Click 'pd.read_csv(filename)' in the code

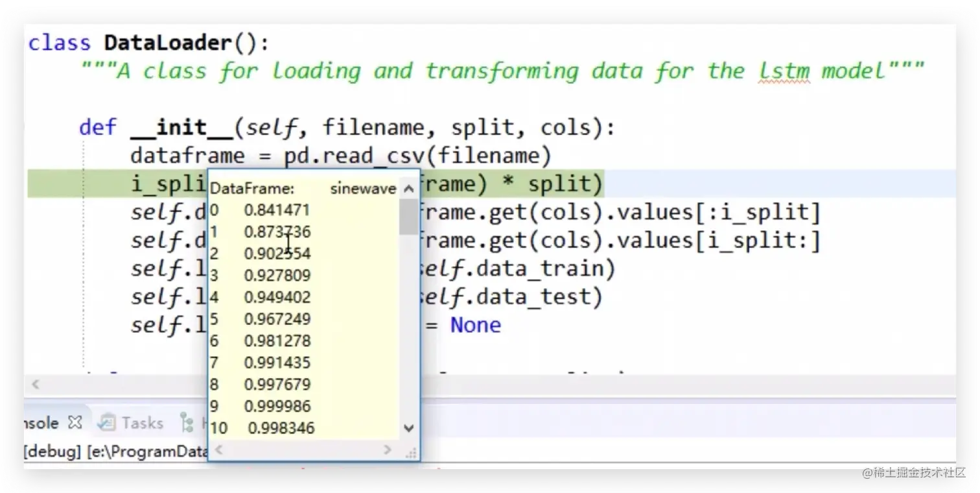click(x=417, y=156)
